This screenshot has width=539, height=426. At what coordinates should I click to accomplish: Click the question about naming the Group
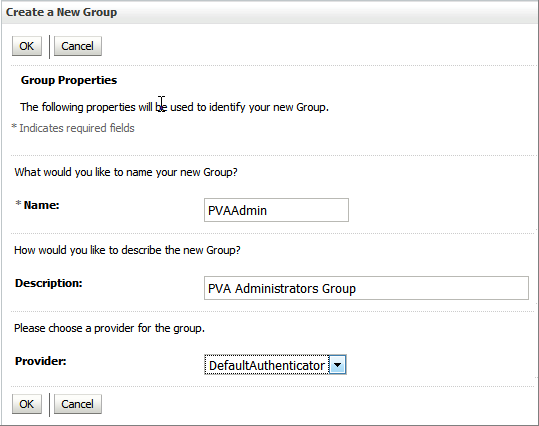126,172
